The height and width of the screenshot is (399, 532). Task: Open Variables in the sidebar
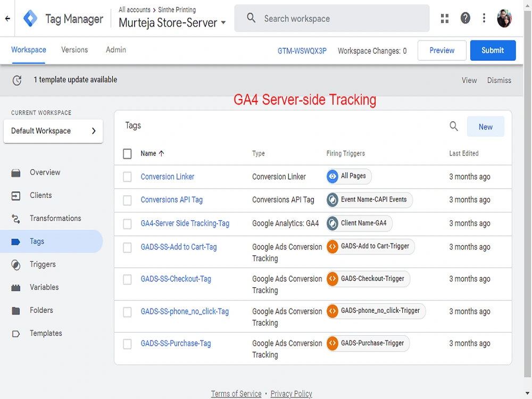tap(44, 287)
